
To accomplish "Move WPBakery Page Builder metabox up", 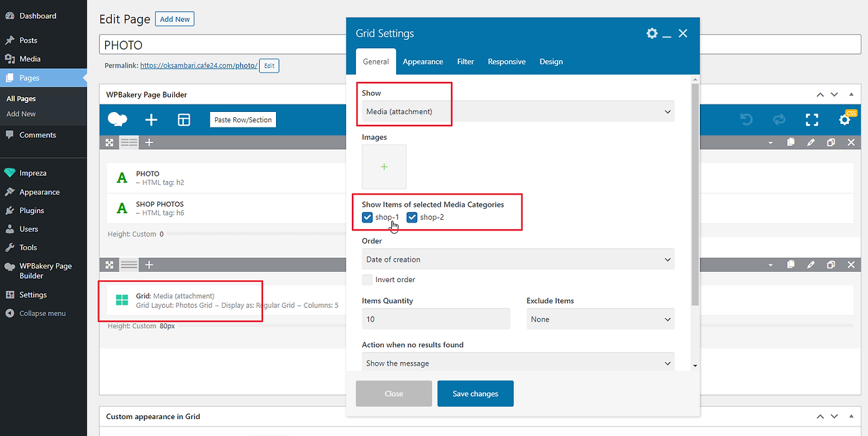I will coord(821,95).
